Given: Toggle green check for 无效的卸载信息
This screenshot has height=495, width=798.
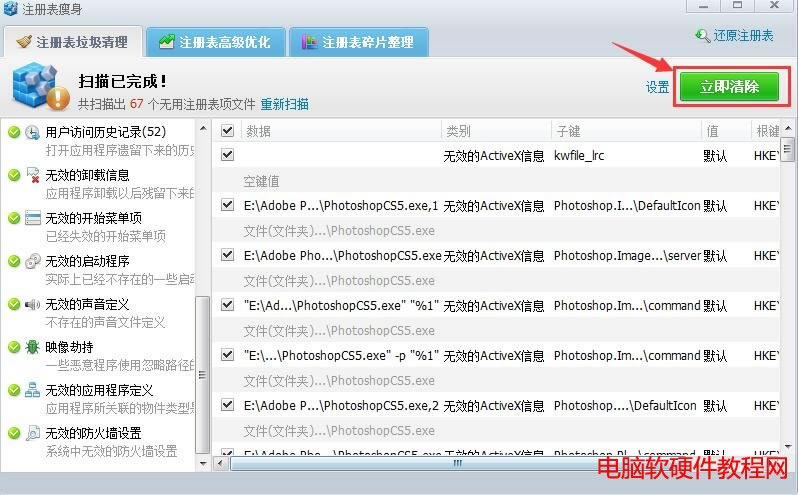Looking at the screenshot, I should [14, 175].
